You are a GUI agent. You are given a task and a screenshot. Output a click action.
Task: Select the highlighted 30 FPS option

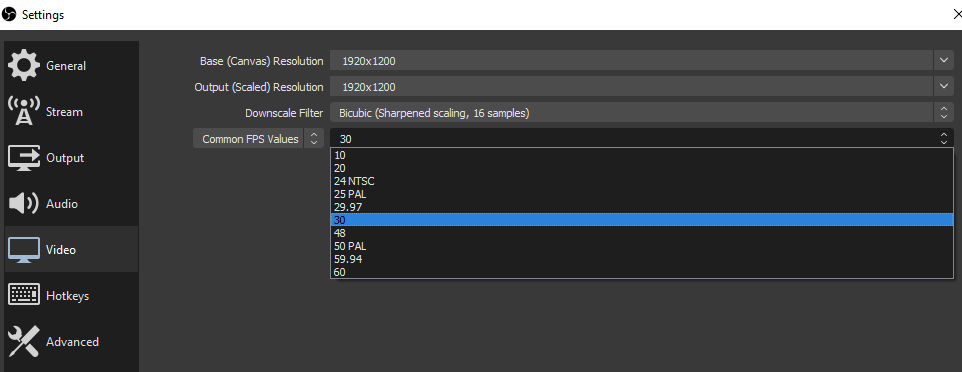coord(642,220)
